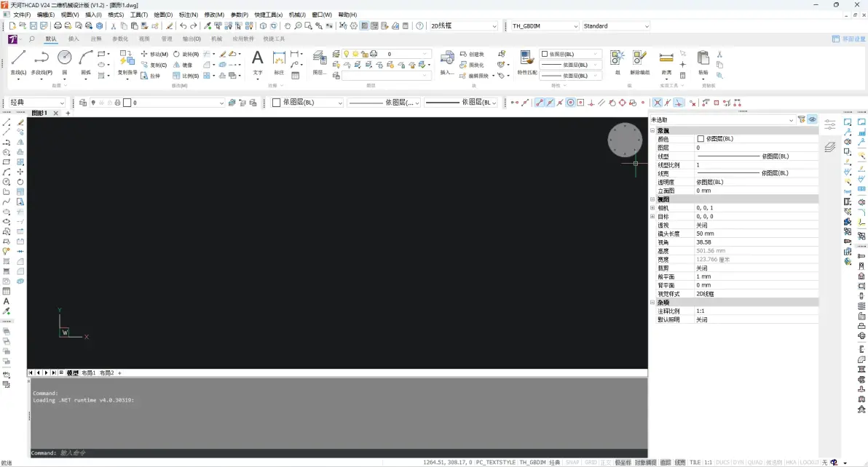Toggle GRID display in status bar
Viewport: 868px width, 467px height.
pos(591,463)
